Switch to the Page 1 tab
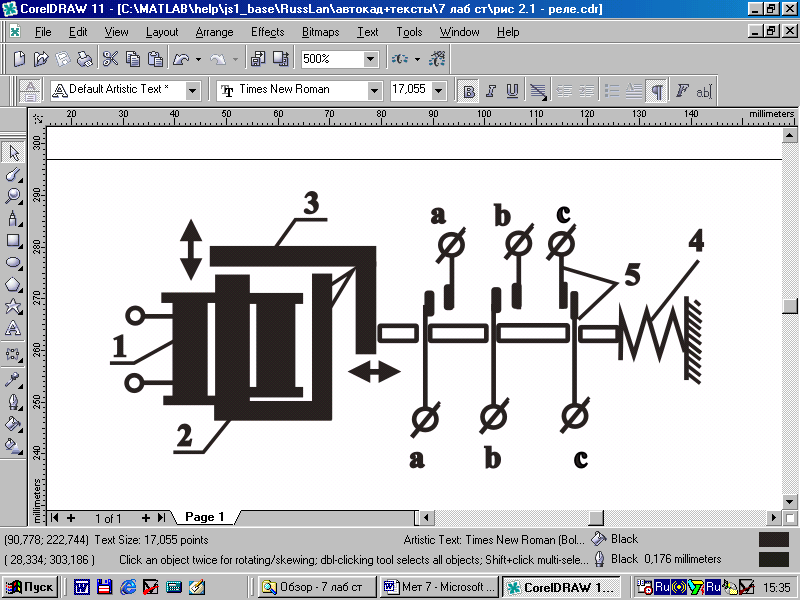The image size is (800, 600). click(205, 517)
